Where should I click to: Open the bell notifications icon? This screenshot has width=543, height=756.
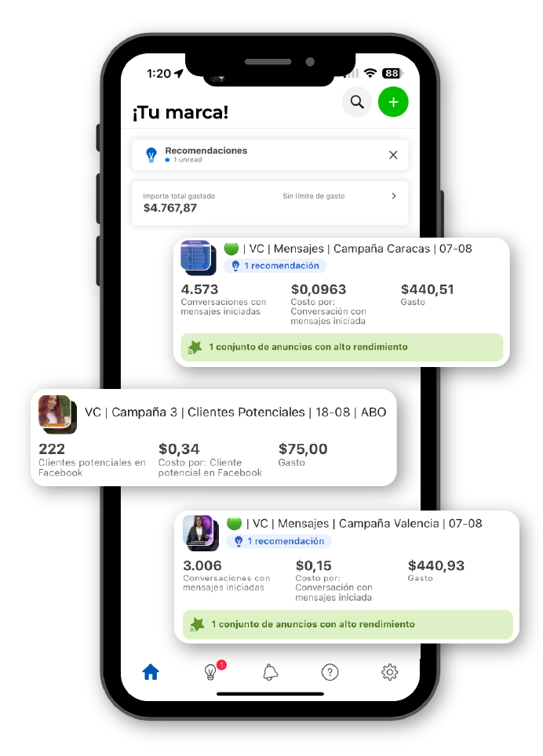[x=270, y=672]
